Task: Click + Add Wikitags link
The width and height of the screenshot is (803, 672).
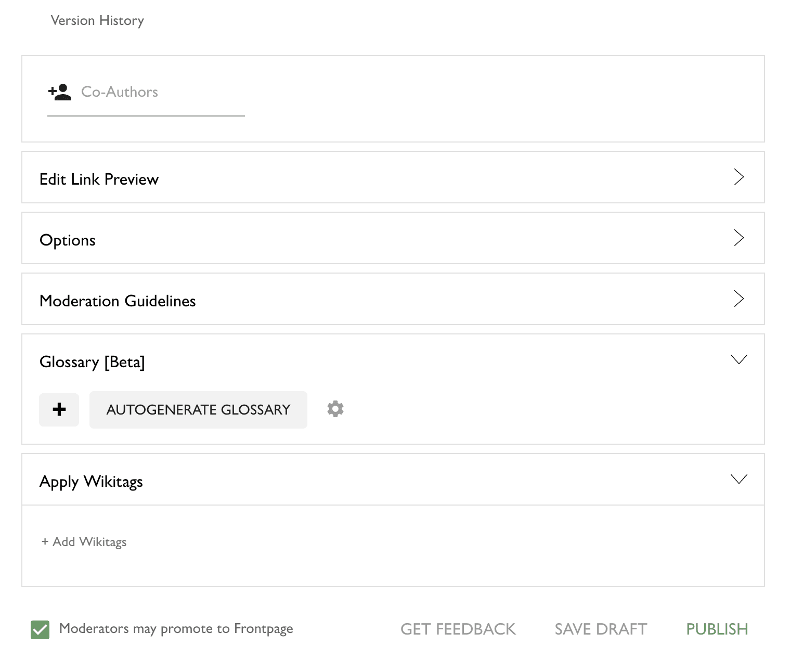Action: pos(84,542)
